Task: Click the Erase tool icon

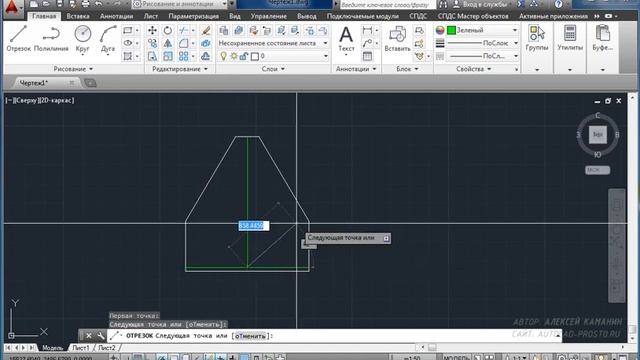Action: pos(206,30)
